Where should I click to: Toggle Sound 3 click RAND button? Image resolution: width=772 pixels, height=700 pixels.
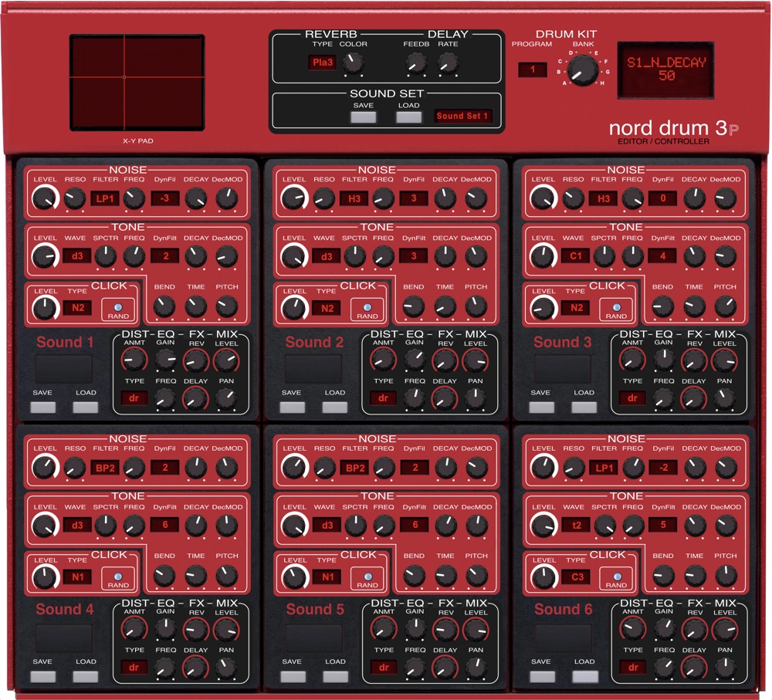pyautogui.click(x=616, y=309)
